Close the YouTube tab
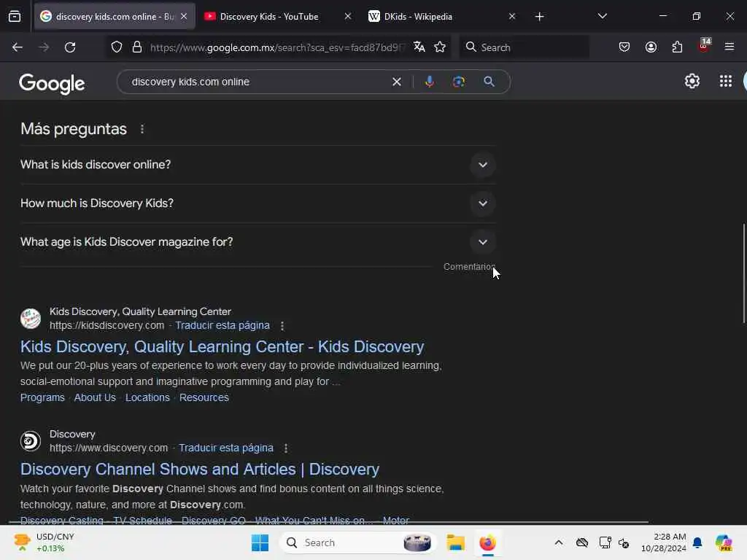This screenshot has width=747, height=560. tap(348, 16)
